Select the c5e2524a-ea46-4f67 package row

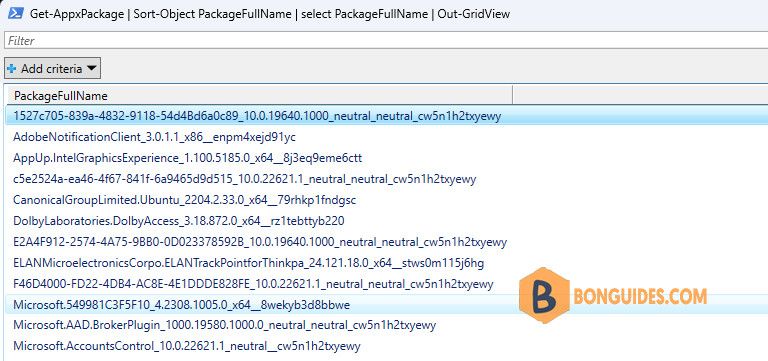click(386, 179)
